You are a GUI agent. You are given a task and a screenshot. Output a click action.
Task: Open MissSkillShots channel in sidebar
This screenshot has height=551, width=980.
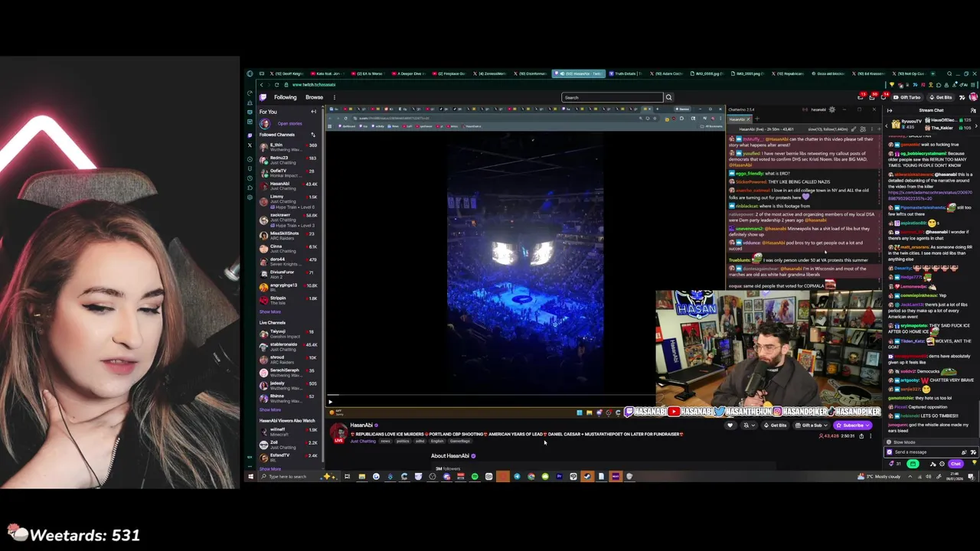[289, 235]
